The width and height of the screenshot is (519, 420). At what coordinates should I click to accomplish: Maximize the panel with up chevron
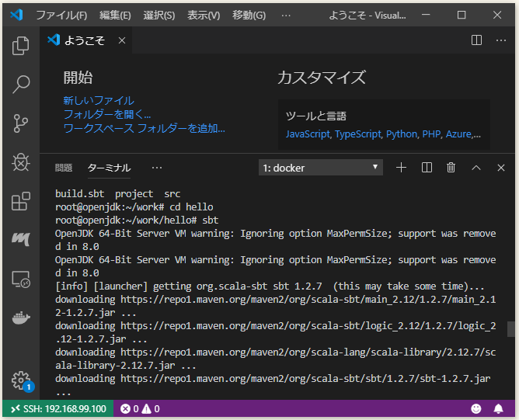coord(476,168)
